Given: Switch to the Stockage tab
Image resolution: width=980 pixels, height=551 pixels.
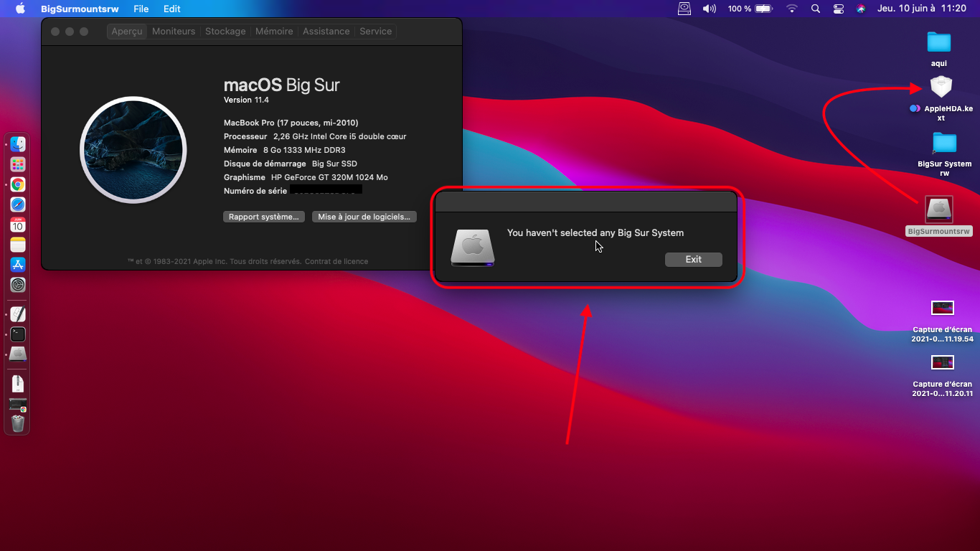Looking at the screenshot, I should click(x=225, y=32).
